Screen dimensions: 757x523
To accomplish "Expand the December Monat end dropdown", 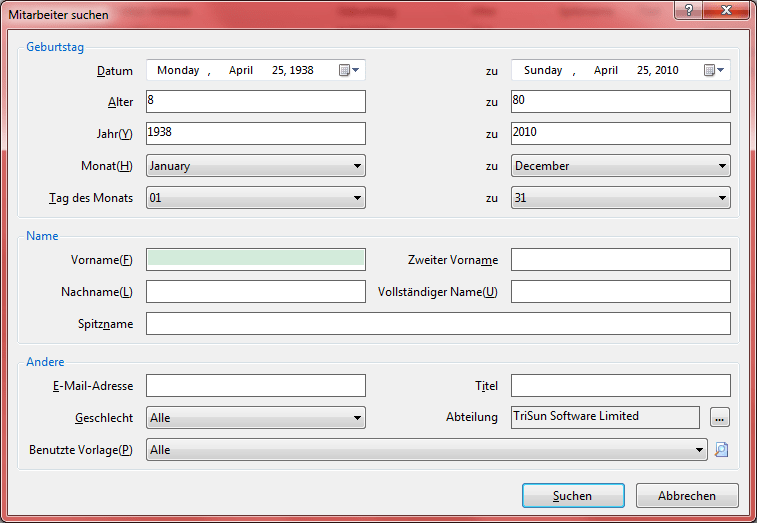I will [621, 166].
